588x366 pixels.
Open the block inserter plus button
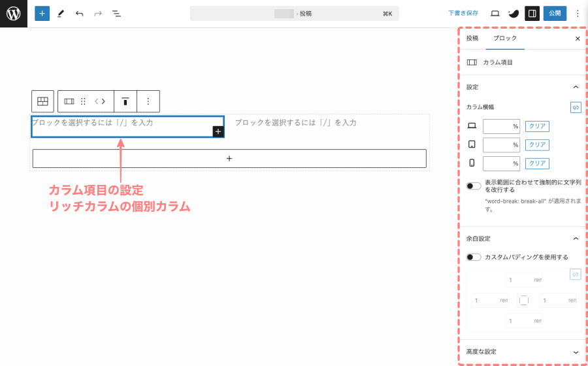click(x=42, y=13)
